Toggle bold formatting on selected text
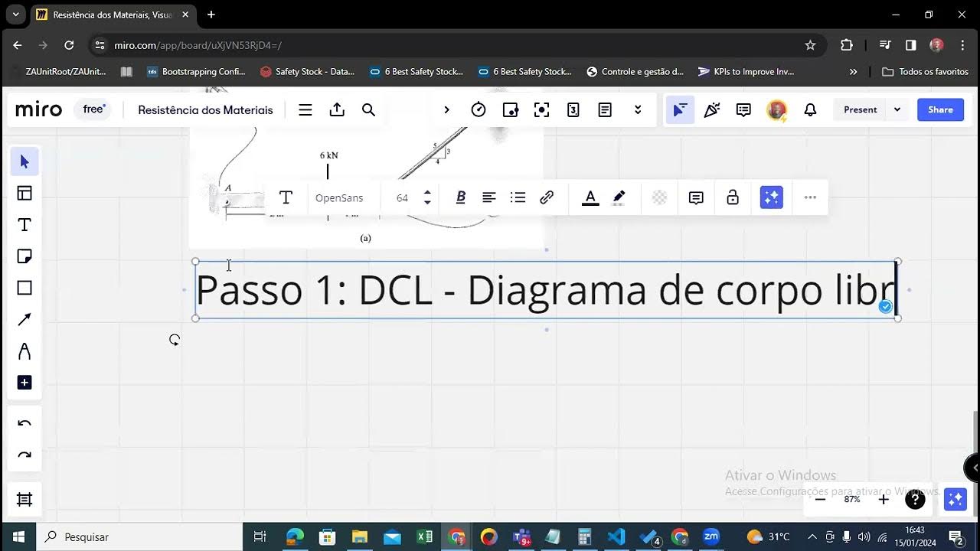Screen dimensions: 980x551 460,197
